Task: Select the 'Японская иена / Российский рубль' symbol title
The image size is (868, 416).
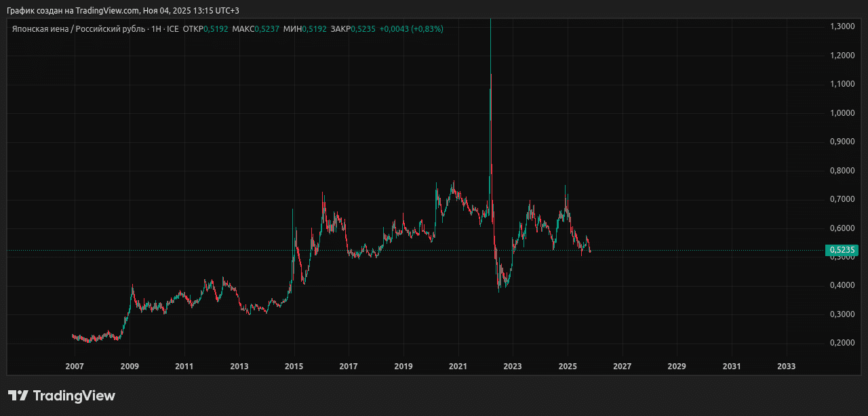Action: (76, 29)
